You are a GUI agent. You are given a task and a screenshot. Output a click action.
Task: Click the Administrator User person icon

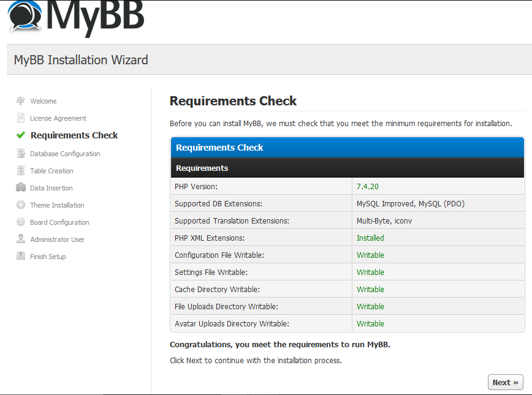[x=21, y=239]
